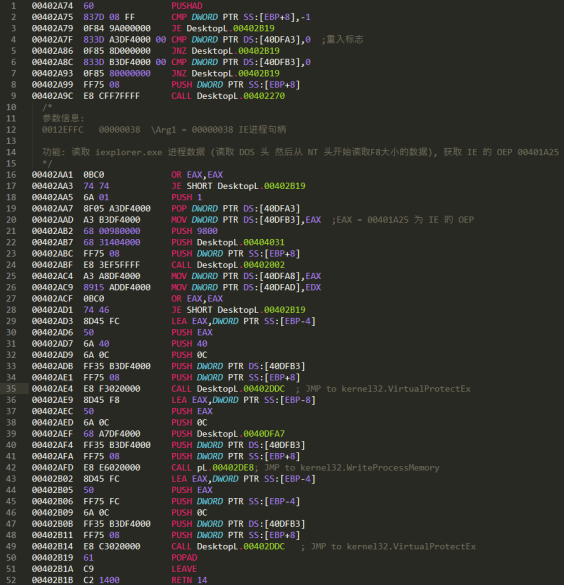Image resolution: width=564 pixels, height=586 pixels.
Task: Click MOV DWORD PTR DS:[40DFA8],EAX instruction
Action: click(246, 276)
